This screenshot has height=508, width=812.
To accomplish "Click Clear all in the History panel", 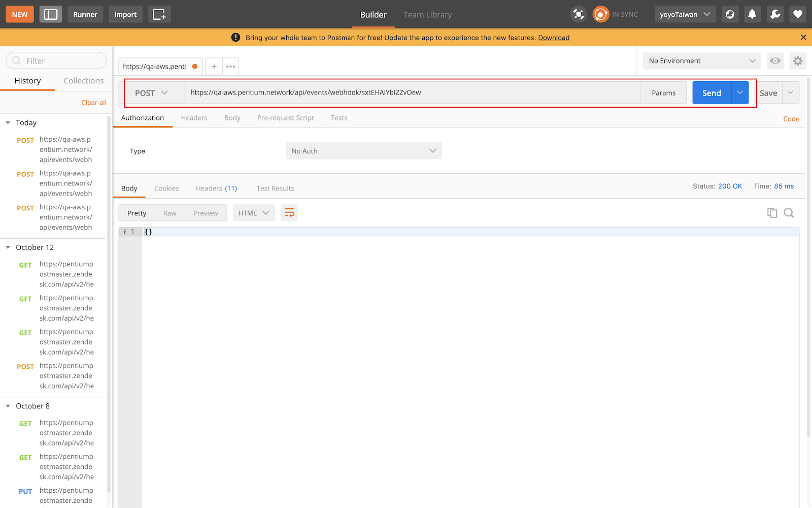I will 93,102.
